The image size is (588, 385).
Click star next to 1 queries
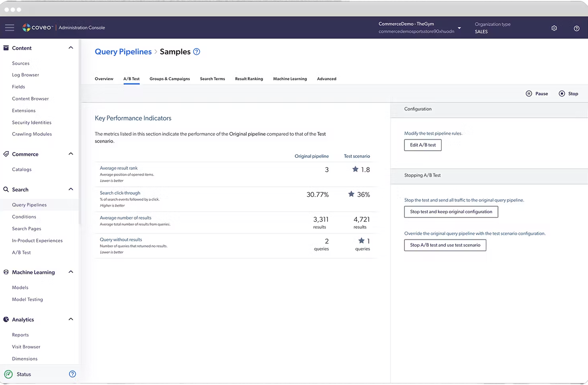point(362,241)
